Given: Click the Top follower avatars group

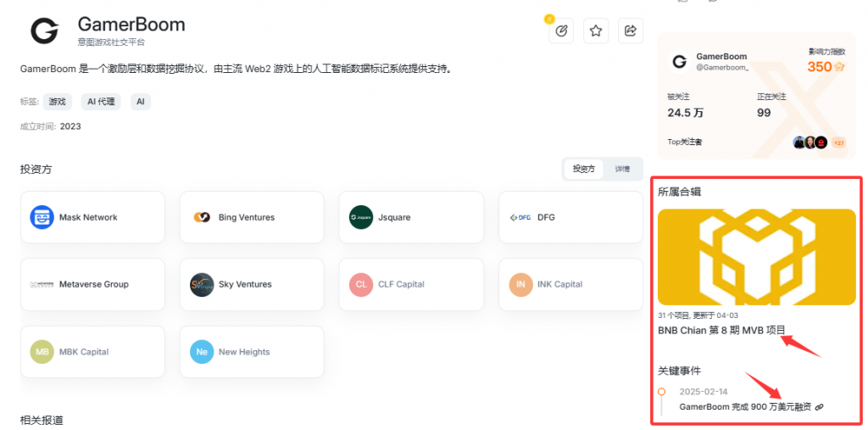Looking at the screenshot, I should pyautogui.click(x=810, y=142).
